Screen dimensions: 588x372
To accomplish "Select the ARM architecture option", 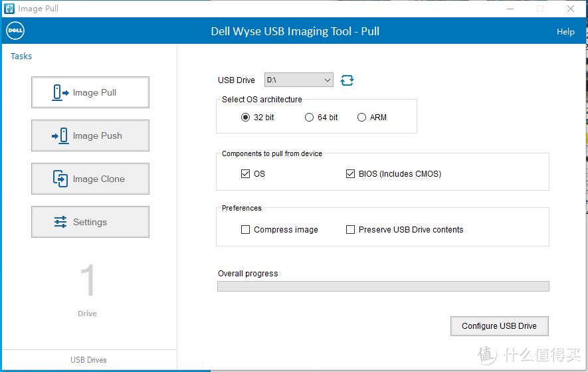I will tap(361, 118).
